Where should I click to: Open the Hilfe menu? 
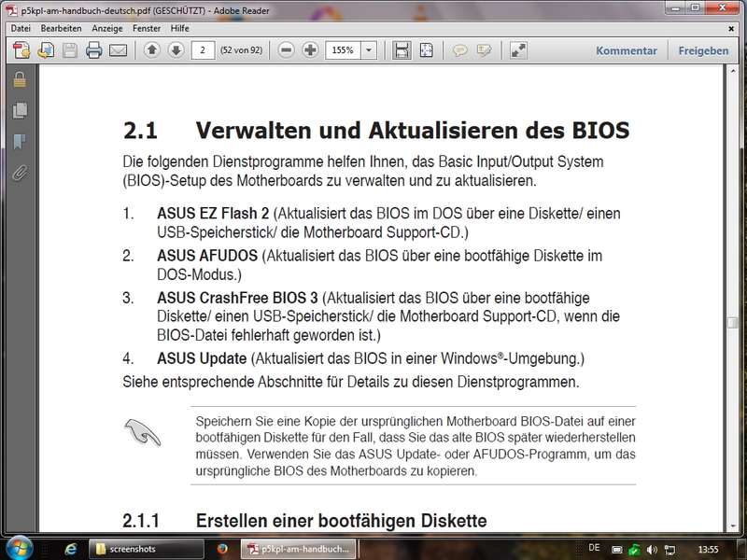tap(179, 29)
